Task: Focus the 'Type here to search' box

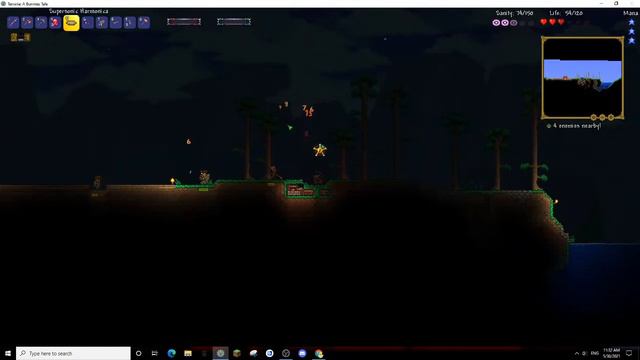Action: click(x=73, y=353)
